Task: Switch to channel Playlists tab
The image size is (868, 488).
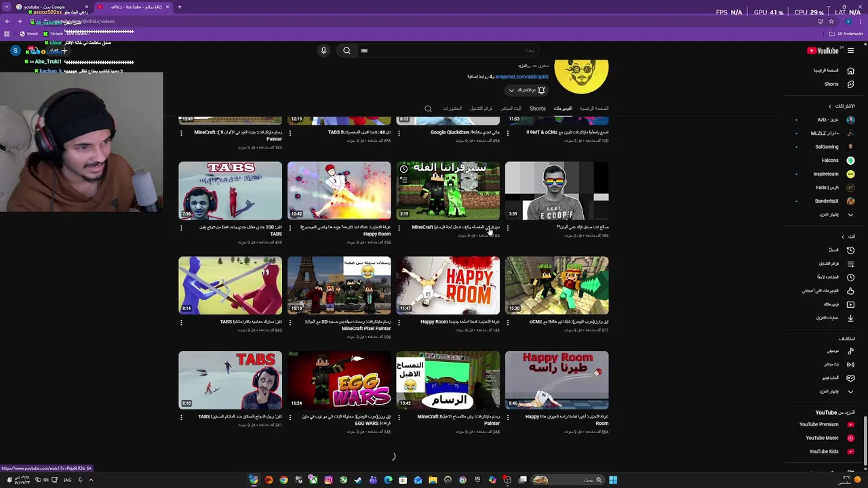Action: click(481, 108)
